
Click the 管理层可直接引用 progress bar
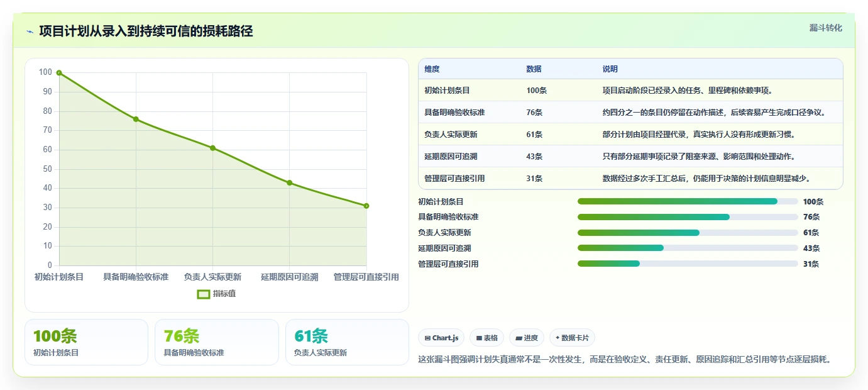click(x=688, y=264)
